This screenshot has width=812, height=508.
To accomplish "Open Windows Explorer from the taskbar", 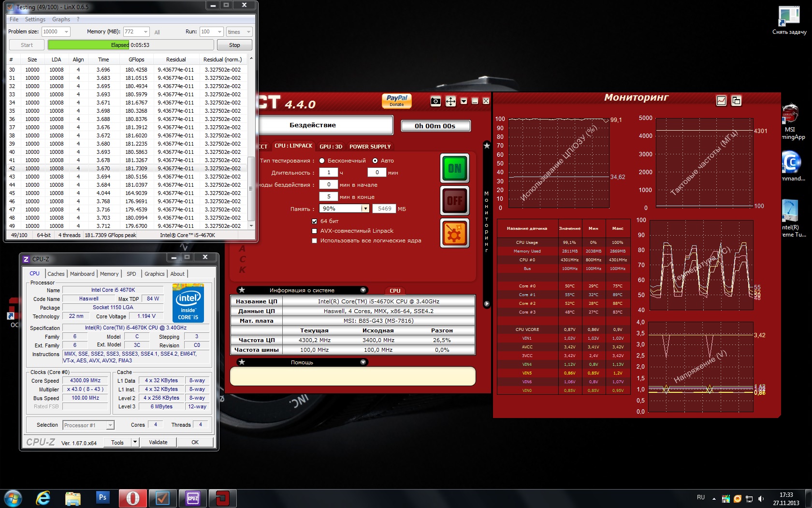I will coord(72,498).
